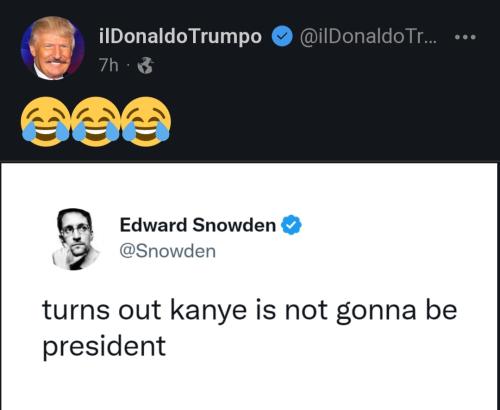Viewport: 500px width, 410px height.
Task: Click the word 'gonna' in the tweet
Action: tap(376, 312)
